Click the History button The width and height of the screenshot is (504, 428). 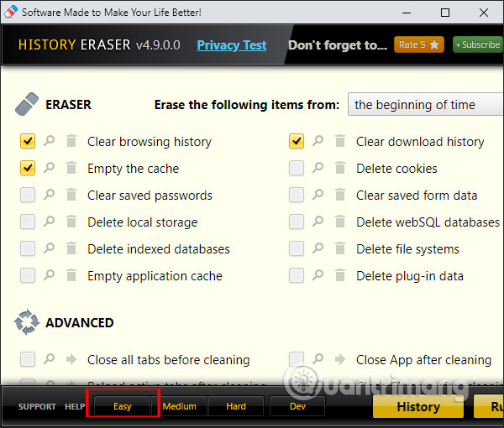point(418,407)
